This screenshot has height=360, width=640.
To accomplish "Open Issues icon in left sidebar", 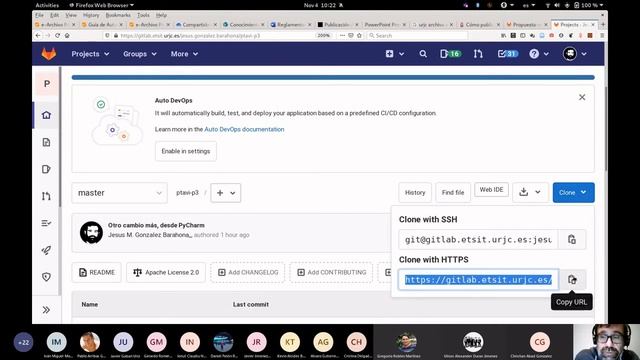I will pos(47,169).
